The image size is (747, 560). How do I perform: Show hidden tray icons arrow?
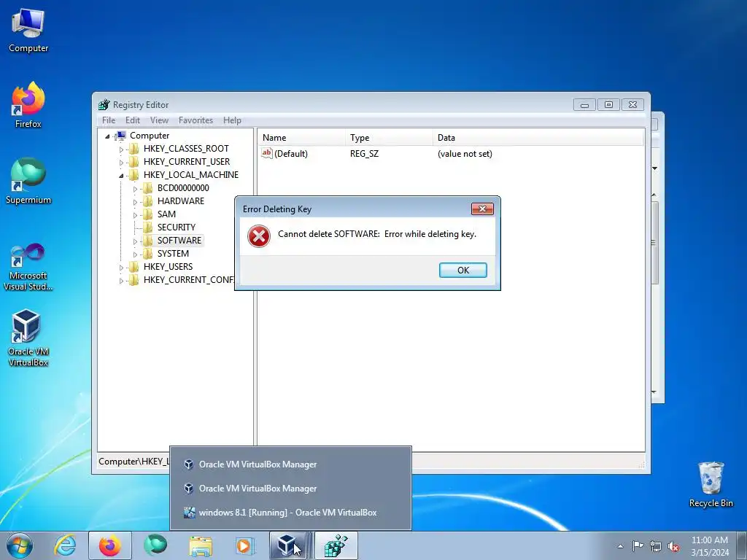(x=620, y=546)
